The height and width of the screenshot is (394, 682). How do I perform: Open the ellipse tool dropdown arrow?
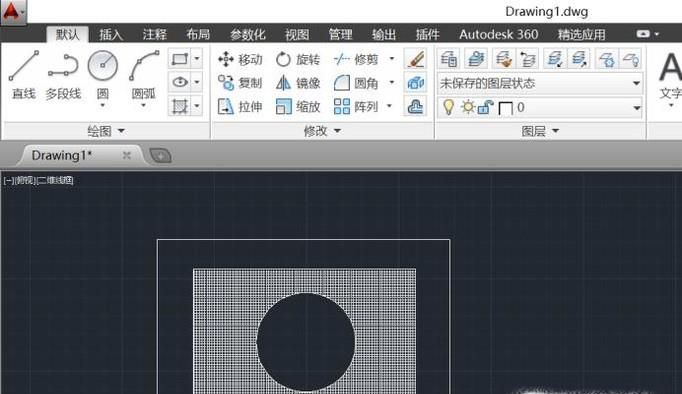[x=197, y=82]
